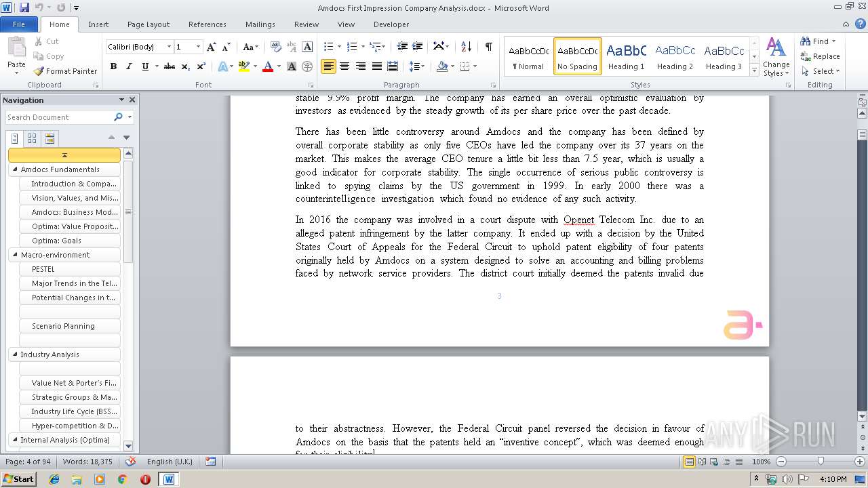Screen dimensions: 868x488
Task: Toggle Italic formatting
Action: tap(129, 66)
